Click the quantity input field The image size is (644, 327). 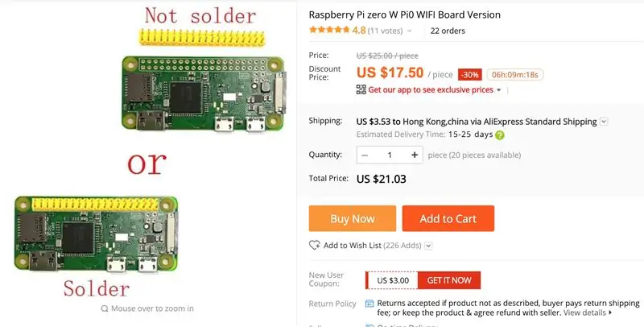[x=390, y=155]
